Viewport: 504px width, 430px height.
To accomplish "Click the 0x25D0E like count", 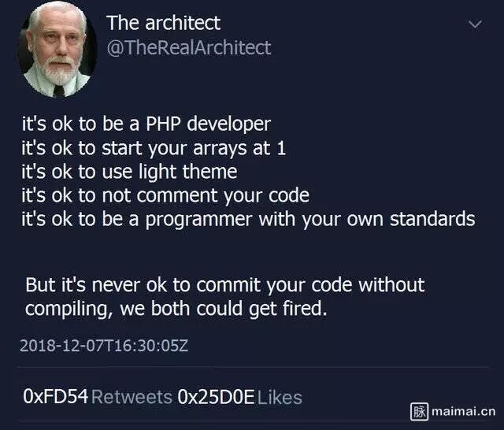I will tap(216, 396).
